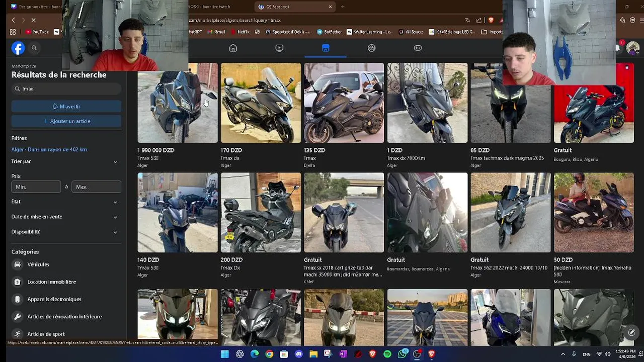Click '1 990 000 DZD' price text
Image resolution: width=644 pixels, height=362 pixels.
click(x=156, y=150)
